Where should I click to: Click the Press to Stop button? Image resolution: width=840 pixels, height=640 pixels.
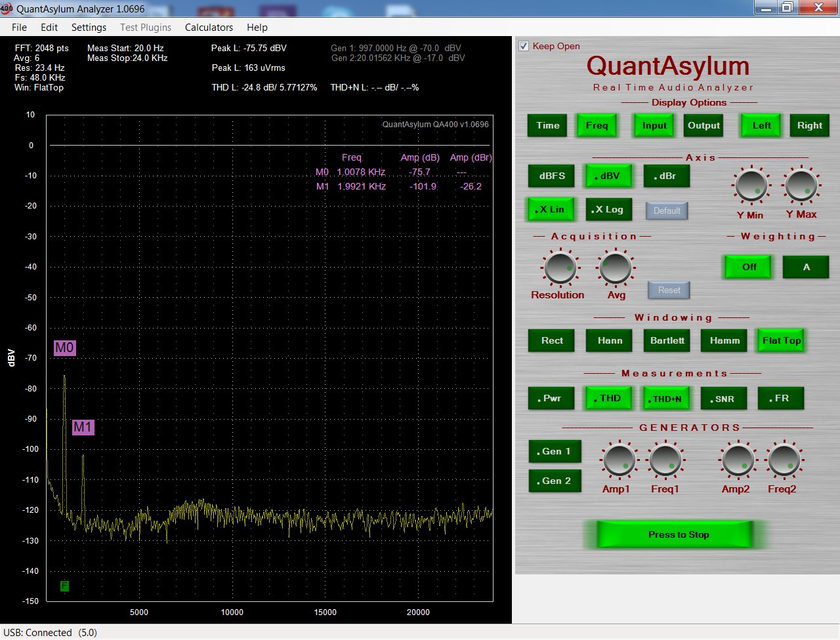point(675,534)
